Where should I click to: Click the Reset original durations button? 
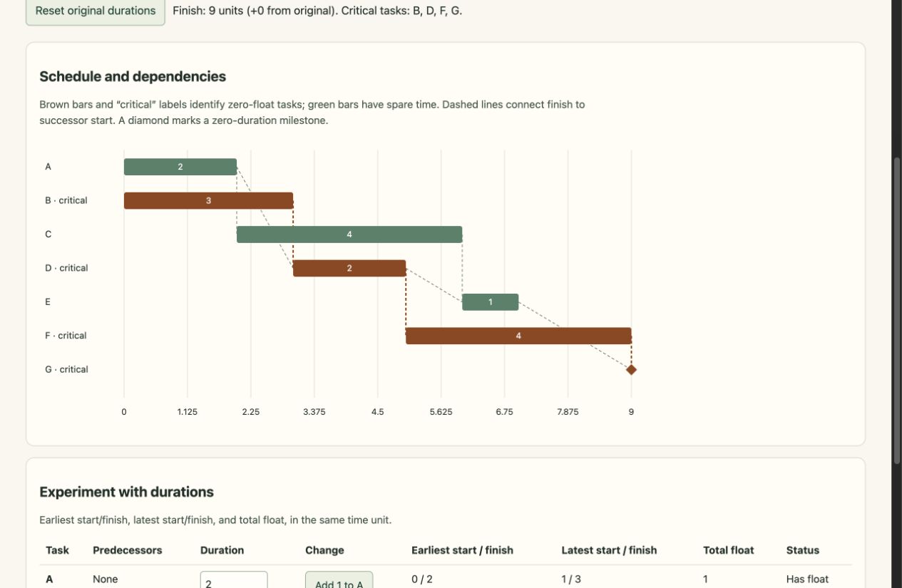pos(96,11)
